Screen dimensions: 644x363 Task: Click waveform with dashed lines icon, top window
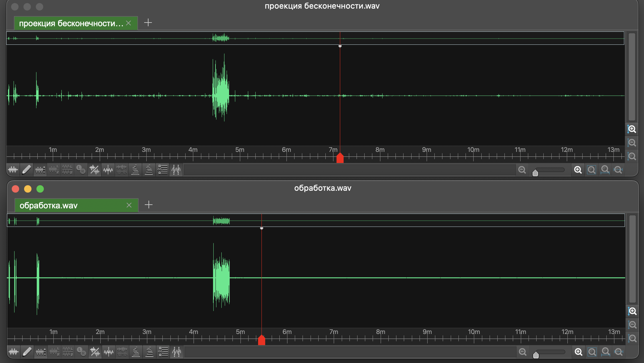point(176,170)
